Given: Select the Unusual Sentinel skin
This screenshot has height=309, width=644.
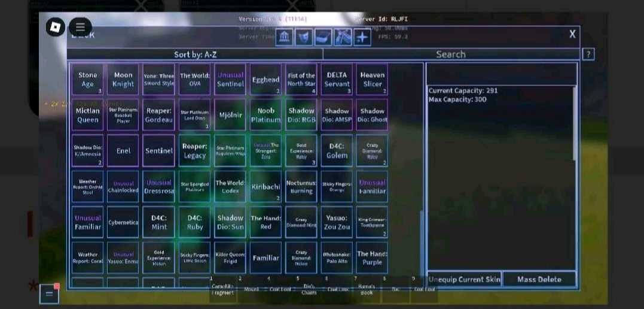Looking at the screenshot, I should point(230,80).
